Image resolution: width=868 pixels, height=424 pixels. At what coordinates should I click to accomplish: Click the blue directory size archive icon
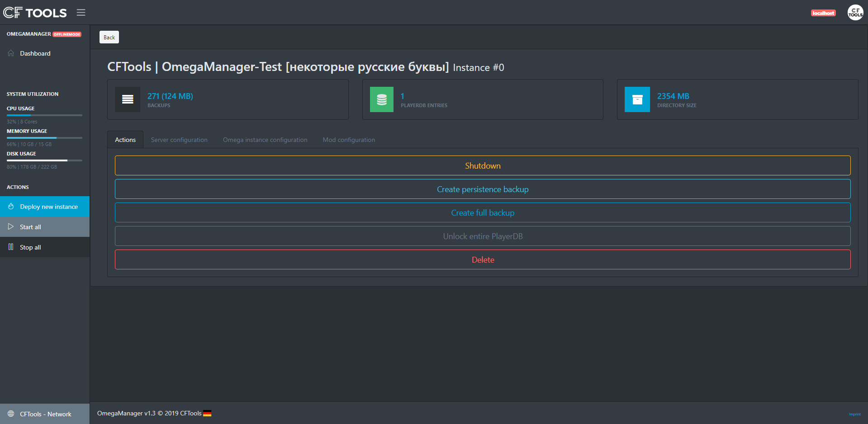click(637, 99)
